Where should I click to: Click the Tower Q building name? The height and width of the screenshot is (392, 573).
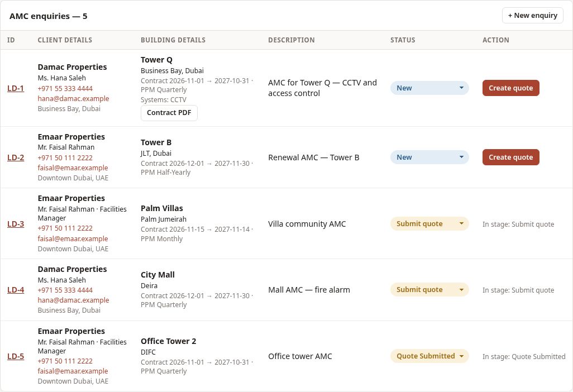(x=156, y=60)
